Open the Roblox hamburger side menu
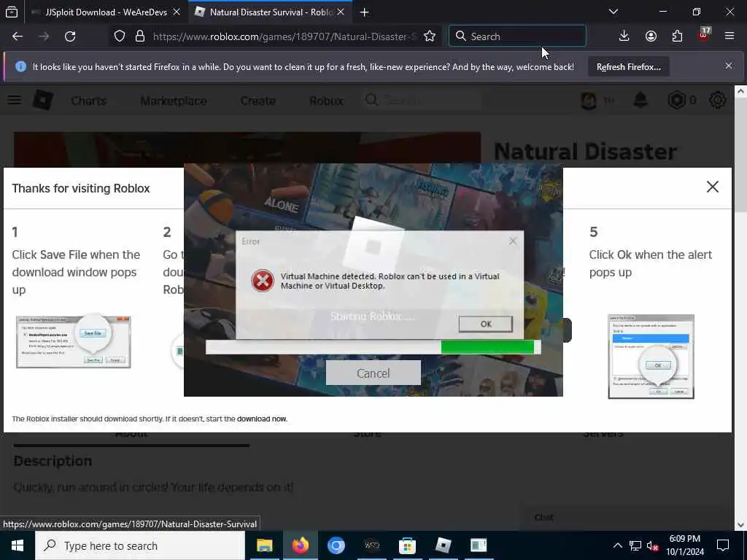This screenshot has height=560, width=747. point(15,100)
